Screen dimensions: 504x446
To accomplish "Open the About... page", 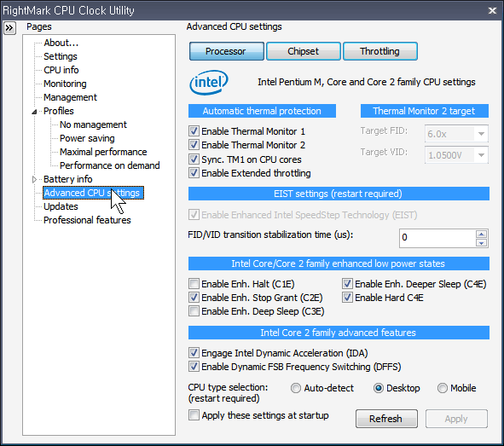I will (61, 43).
